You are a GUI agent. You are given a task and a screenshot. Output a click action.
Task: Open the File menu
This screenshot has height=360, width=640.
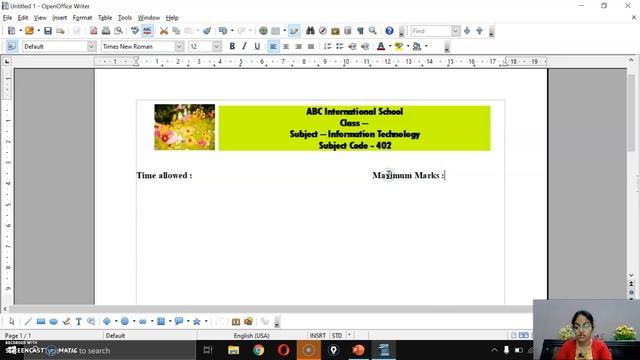click(x=7, y=18)
